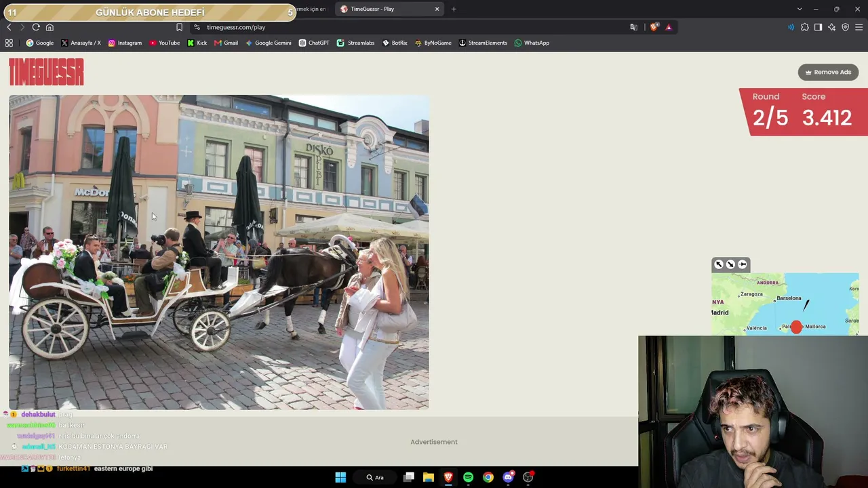Open the YouTube bookmark

tap(165, 43)
